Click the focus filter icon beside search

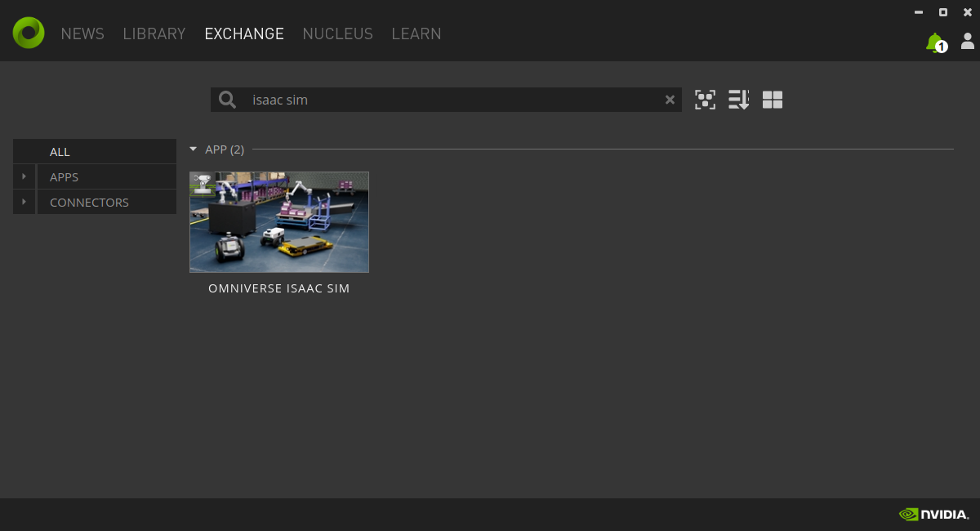705,100
